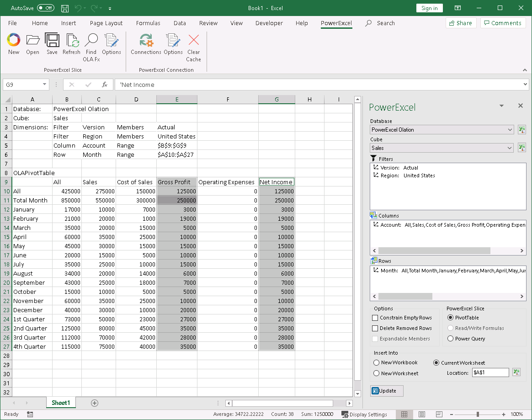Viewport: 532px width, 420px height.
Task: Click the Rows section icon
Action: [374, 261]
